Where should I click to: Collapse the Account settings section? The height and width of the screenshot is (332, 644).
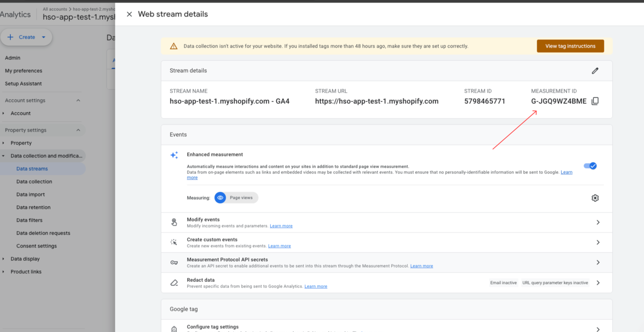click(x=78, y=100)
